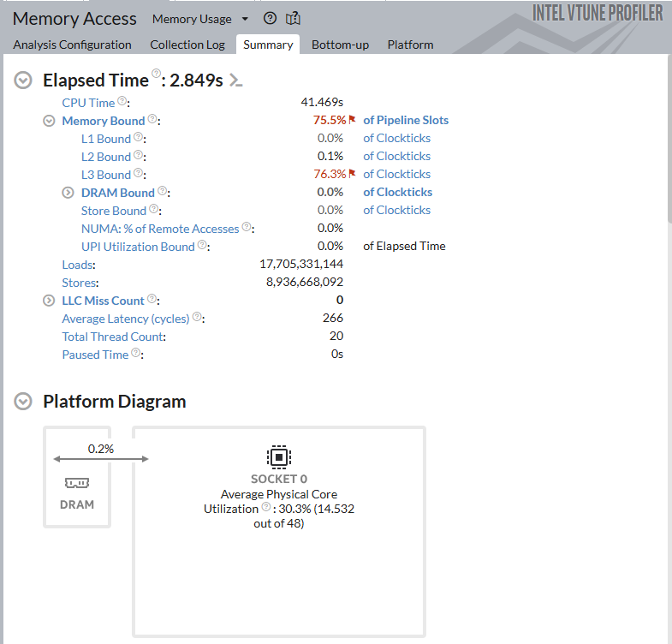Click the CPU Time value 41.469s

click(x=322, y=102)
